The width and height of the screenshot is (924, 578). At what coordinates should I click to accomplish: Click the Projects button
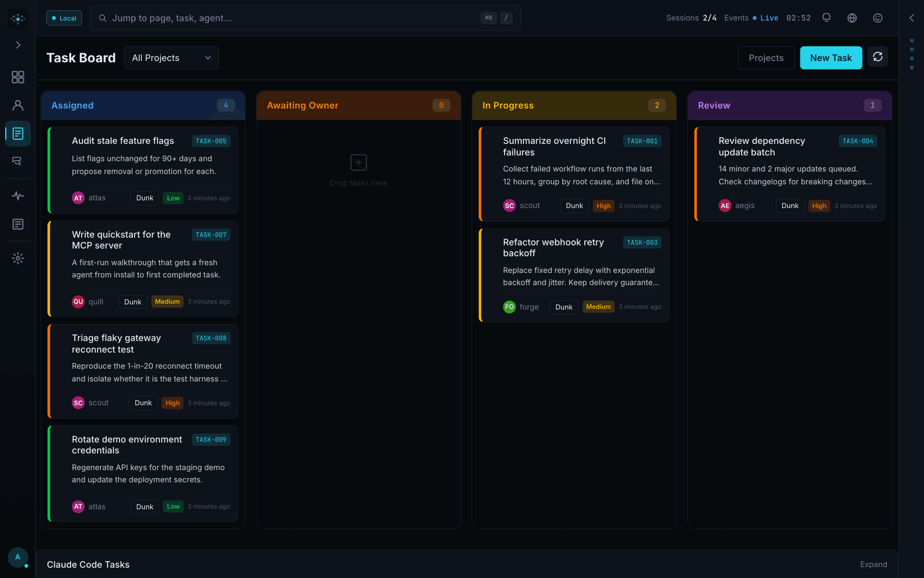tap(766, 58)
